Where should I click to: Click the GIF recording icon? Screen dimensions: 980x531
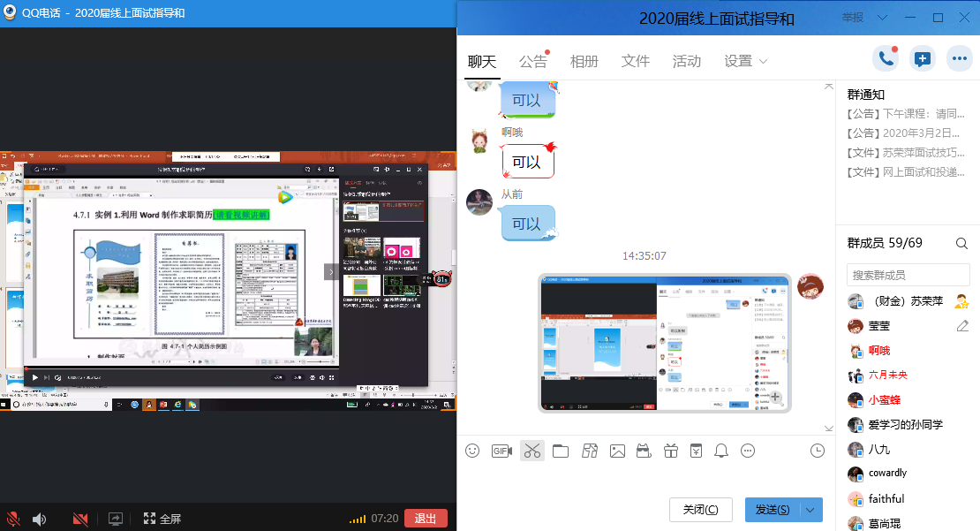click(x=501, y=451)
